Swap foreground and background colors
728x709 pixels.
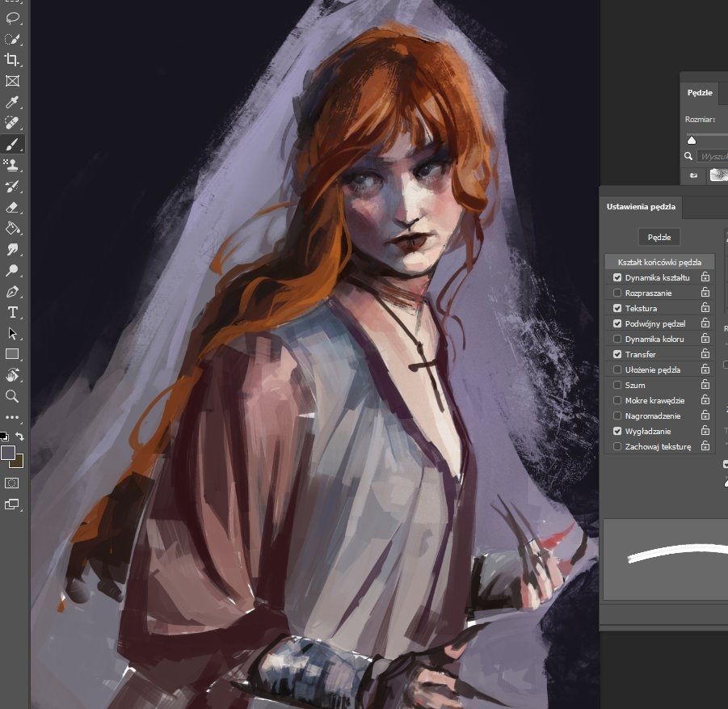pyautogui.click(x=19, y=437)
